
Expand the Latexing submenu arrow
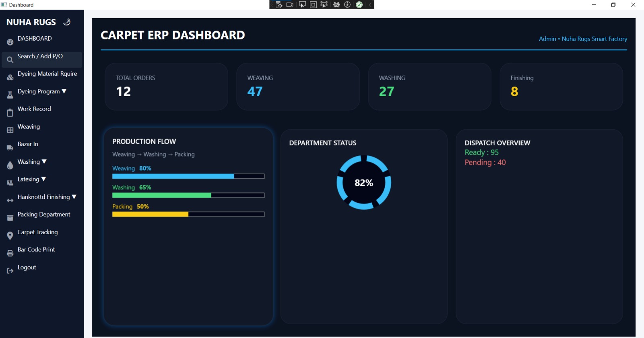pyautogui.click(x=43, y=179)
